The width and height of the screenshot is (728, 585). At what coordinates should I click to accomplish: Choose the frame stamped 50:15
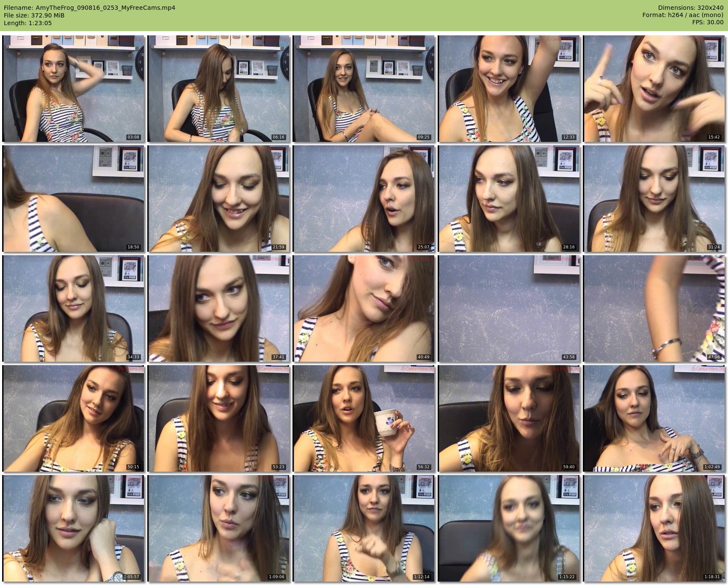73,418
